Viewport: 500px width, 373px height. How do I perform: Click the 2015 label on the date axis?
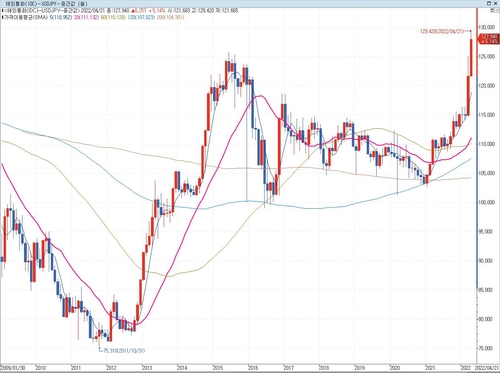[218, 368]
